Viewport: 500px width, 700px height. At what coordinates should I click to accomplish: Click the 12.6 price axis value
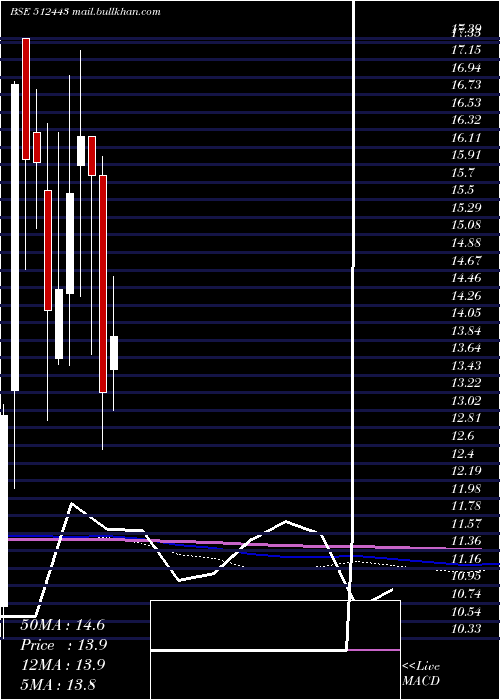[463, 436]
